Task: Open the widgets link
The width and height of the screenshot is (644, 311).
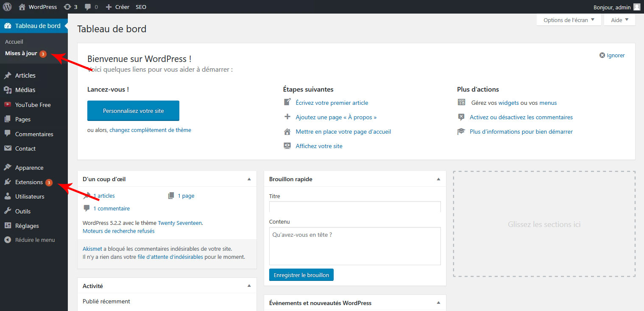Action: click(x=508, y=103)
